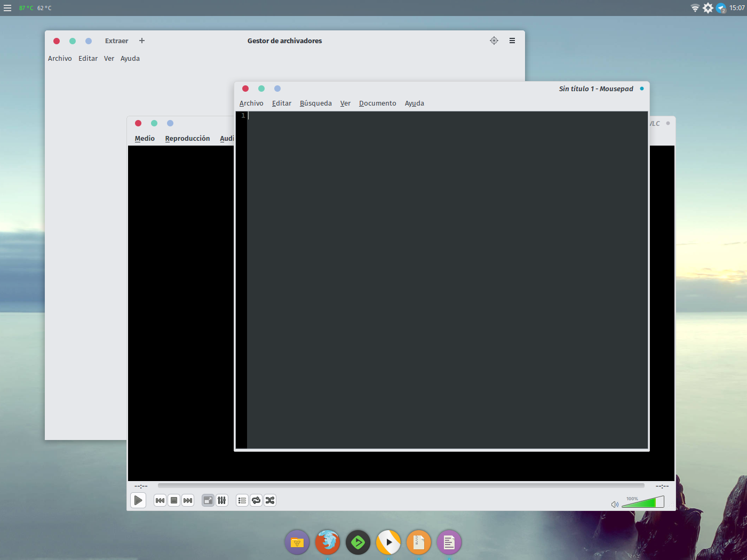This screenshot has width=747, height=560.
Task: Open Ayuda menu in Gestor de archivadores
Action: coord(130,59)
